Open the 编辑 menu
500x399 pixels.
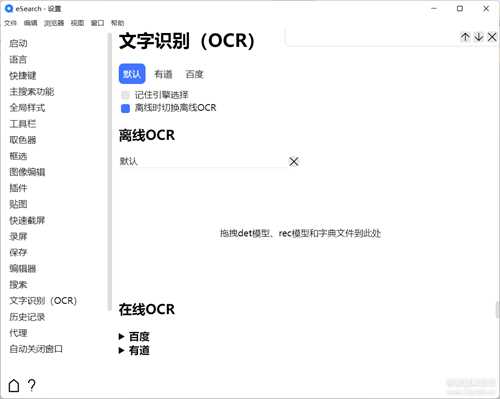pos(31,23)
